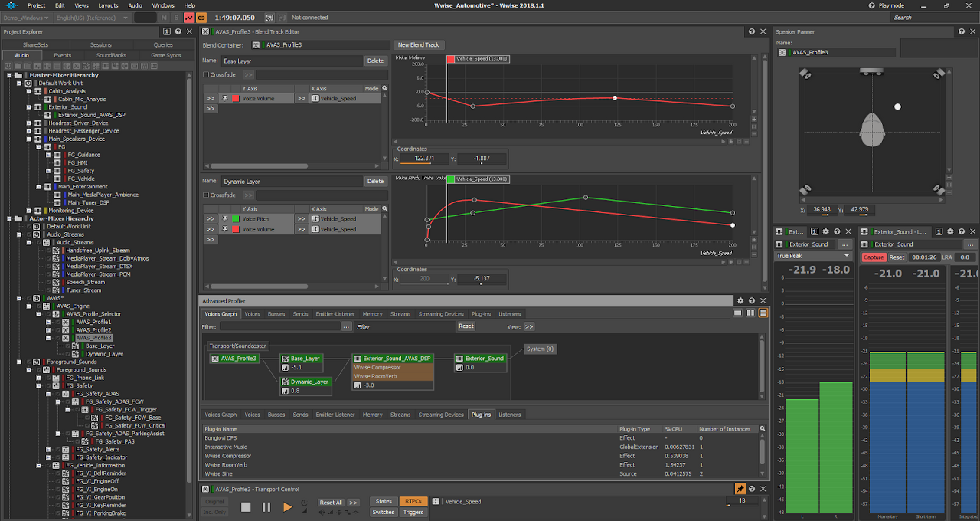Screen dimensions: 980x521
Task: Toggle Play mode in the title bar
Action: click(x=887, y=5)
